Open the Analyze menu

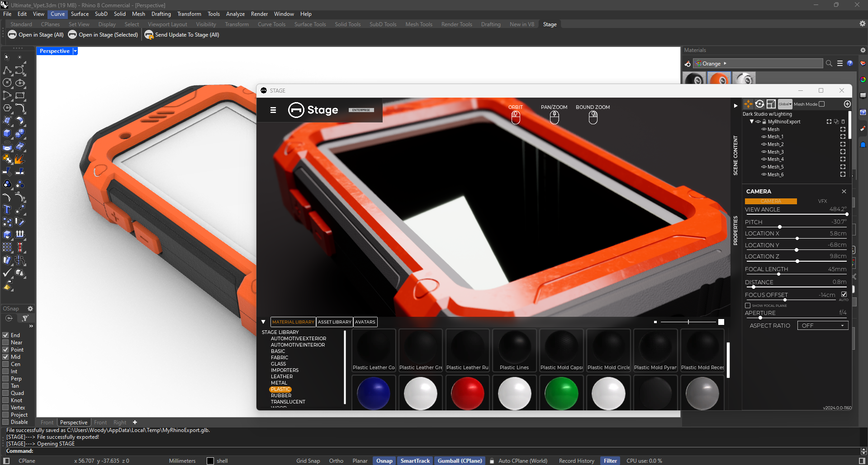coord(235,14)
